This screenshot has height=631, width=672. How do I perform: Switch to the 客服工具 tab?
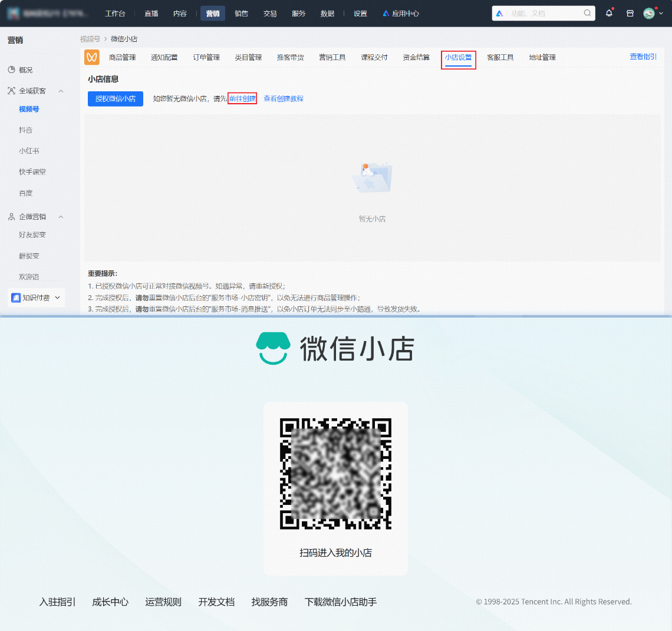coord(500,57)
